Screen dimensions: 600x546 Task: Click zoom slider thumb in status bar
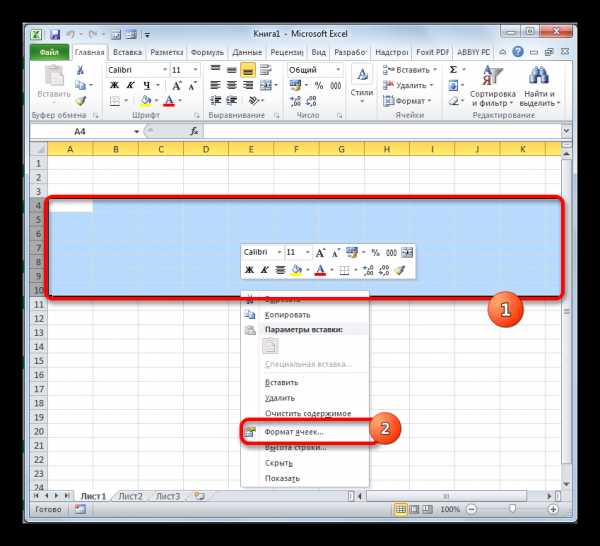click(512, 509)
